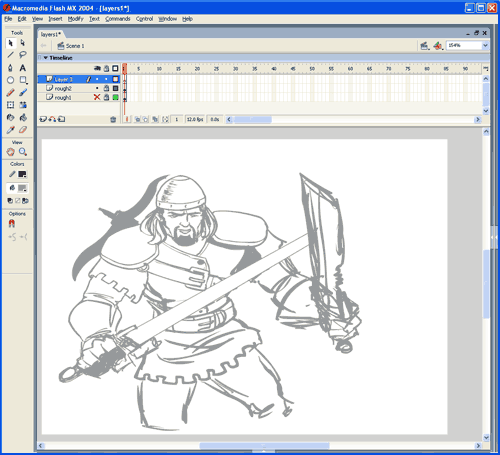Toggle lock dot of Layer 3

(106, 79)
